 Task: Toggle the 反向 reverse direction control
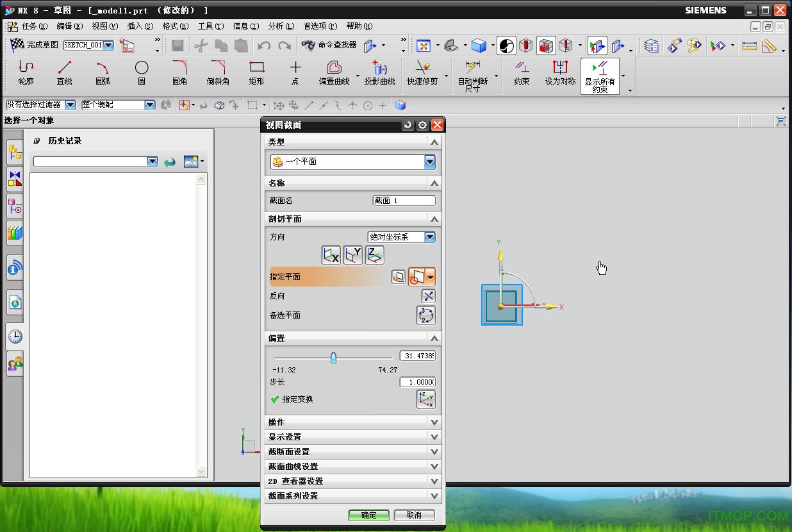point(428,295)
